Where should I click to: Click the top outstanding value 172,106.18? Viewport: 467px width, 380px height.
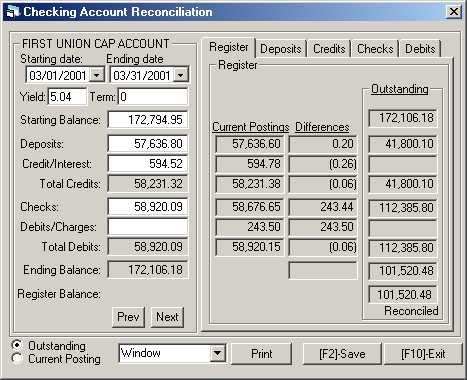pos(403,118)
